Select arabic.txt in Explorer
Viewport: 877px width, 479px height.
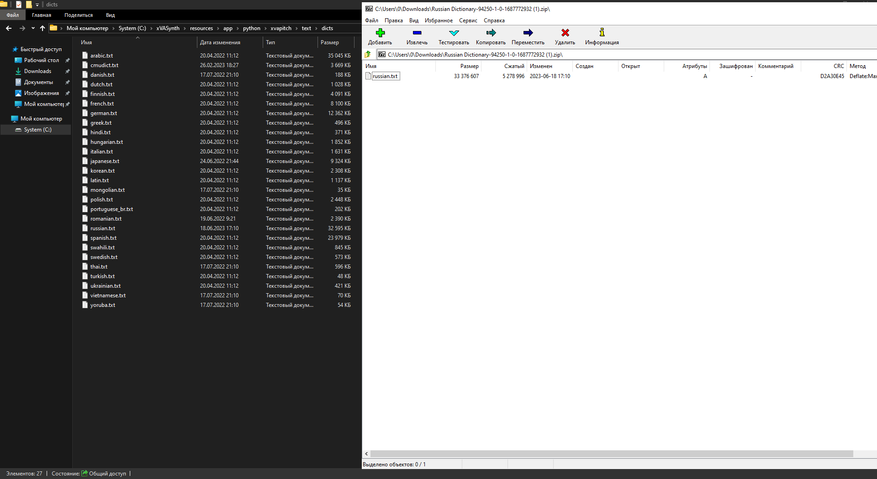point(101,55)
